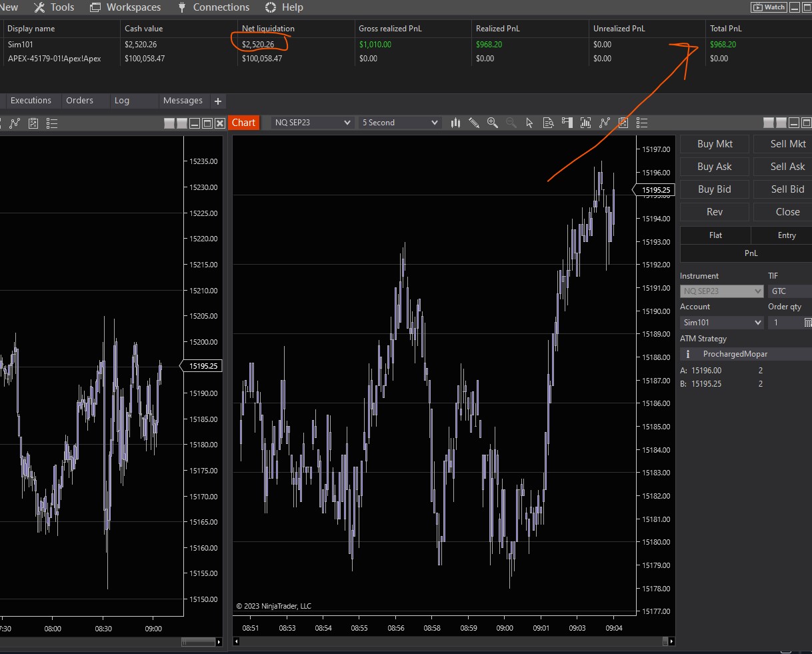Image resolution: width=812 pixels, height=654 pixels.
Task: Switch to the Orders tab
Action: [x=79, y=101]
